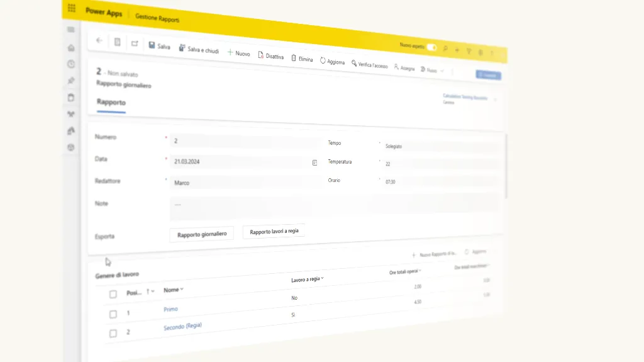Open record in new window icon
The width and height of the screenshot is (644, 362).
(x=135, y=43)
